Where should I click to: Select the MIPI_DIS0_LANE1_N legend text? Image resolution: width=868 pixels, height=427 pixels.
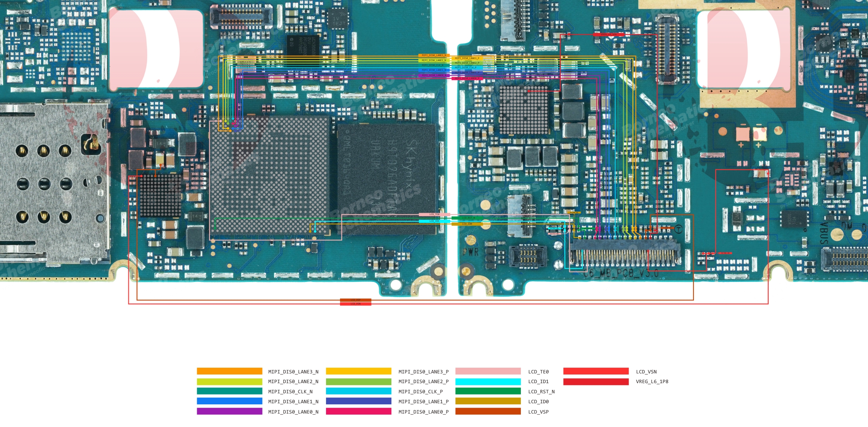(293, 402)
